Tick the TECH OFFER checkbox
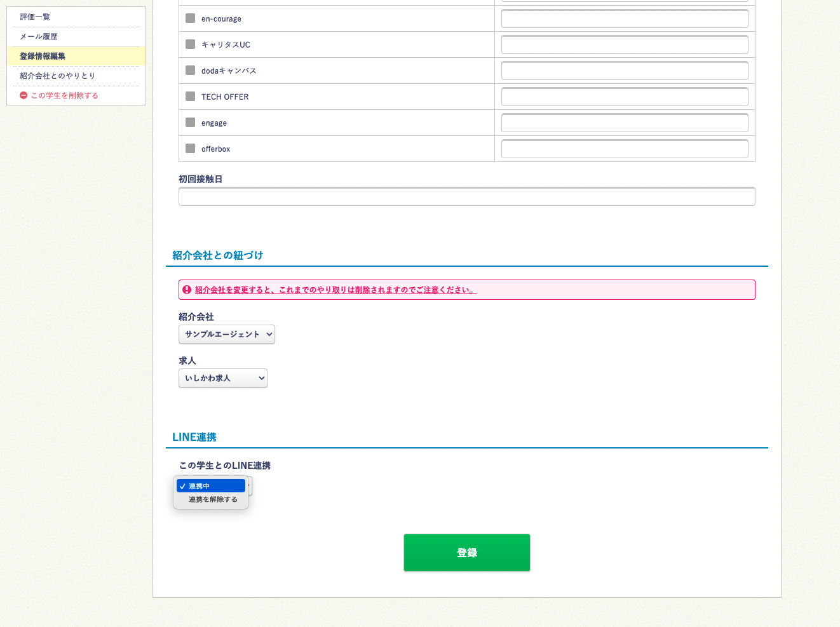Viewport: 840px width, 627px height. (x=190, y=97)
